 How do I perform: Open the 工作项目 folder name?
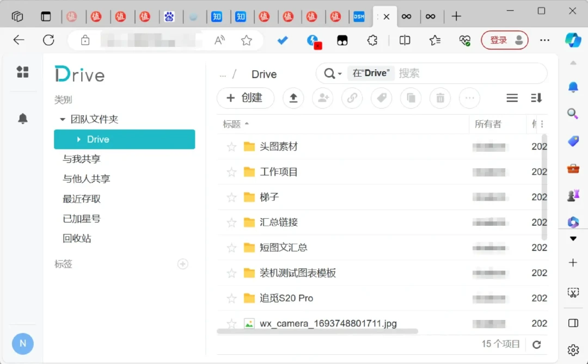point(279,172)
